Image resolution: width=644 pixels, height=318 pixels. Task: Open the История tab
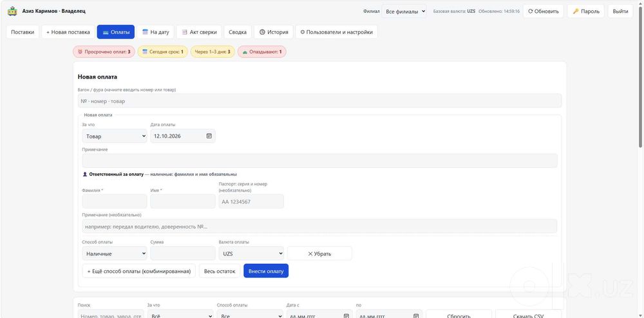pyautogui.click(x=274, y=32)
